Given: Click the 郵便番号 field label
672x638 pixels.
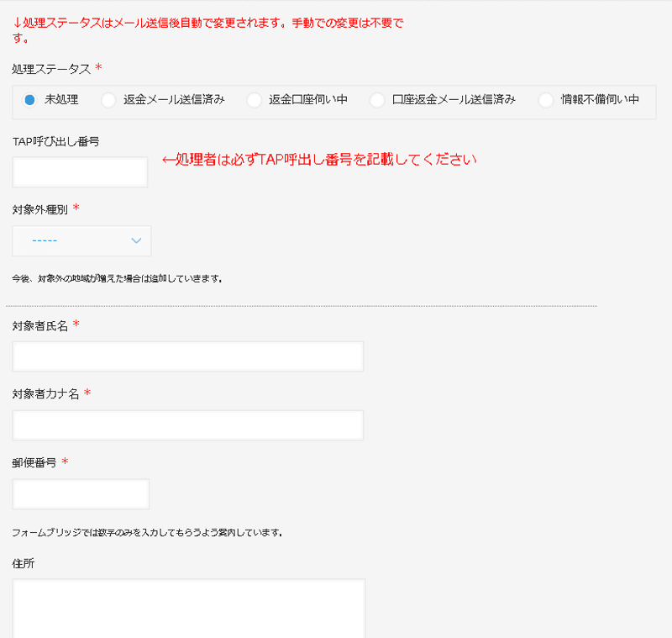Looking at the screenshot, I should (x=34, y=463).
